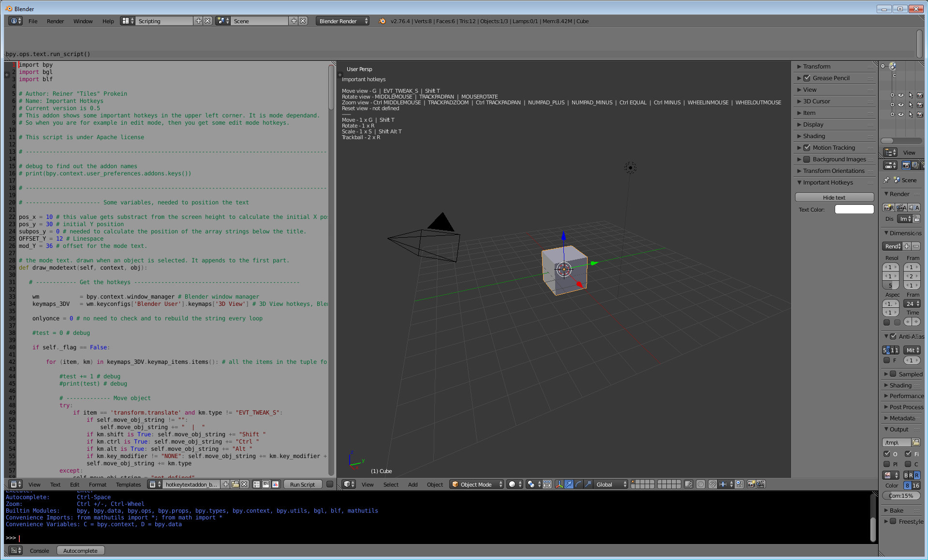Viewport: 928px width, 560px height.
Task: Open the File menu
Action: tap(33, 21)
